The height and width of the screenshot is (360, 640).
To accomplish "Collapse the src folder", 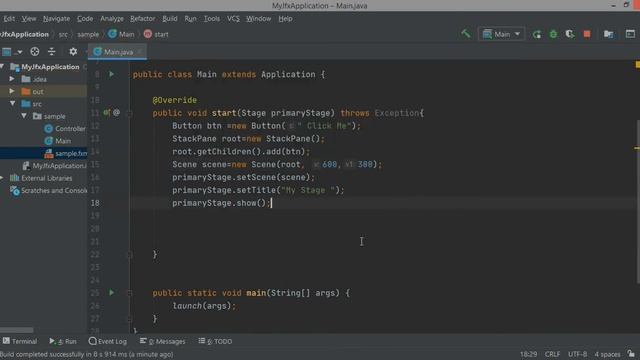I will 13,104.
